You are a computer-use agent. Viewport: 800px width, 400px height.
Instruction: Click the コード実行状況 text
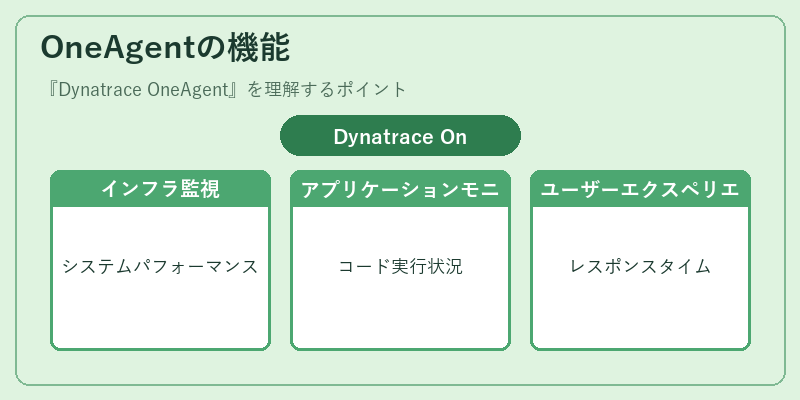[401, 266]
